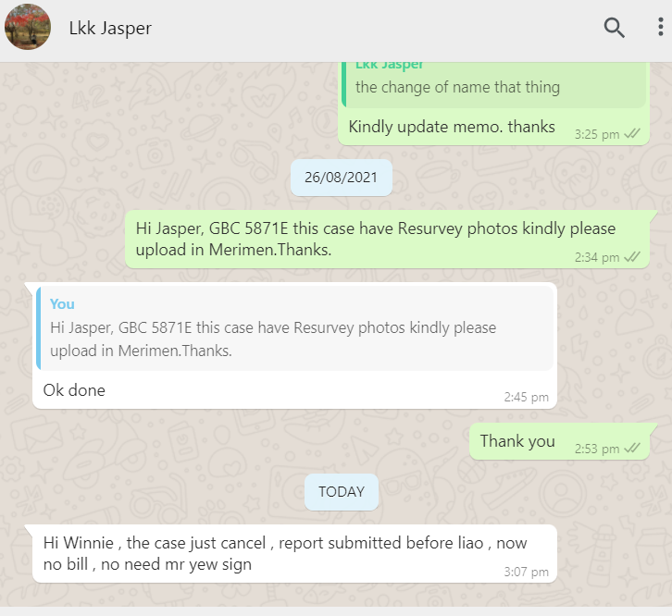Open search in chat via magnifier icon
Viewport: 672px width, 616px height.
point(614,28)
